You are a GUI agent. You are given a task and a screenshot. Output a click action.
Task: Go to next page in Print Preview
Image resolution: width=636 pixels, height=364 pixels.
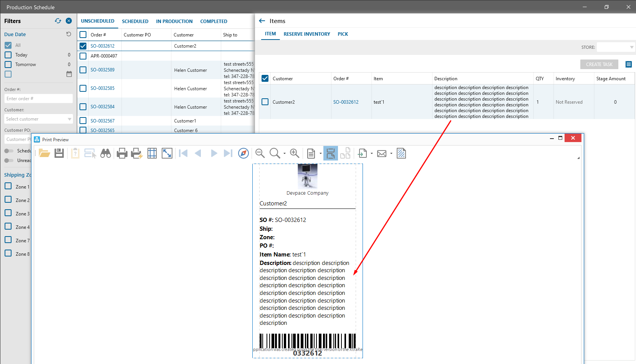[214, 154]
